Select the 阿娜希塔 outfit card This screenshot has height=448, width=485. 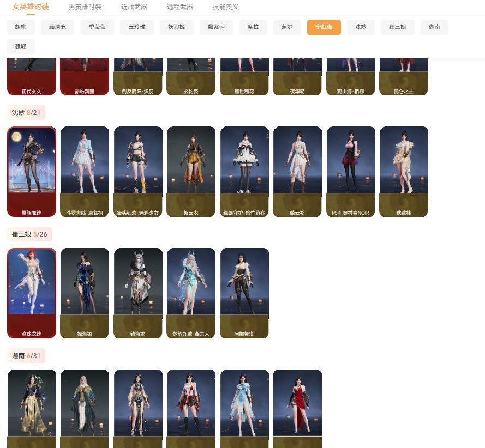pos(244,293)
